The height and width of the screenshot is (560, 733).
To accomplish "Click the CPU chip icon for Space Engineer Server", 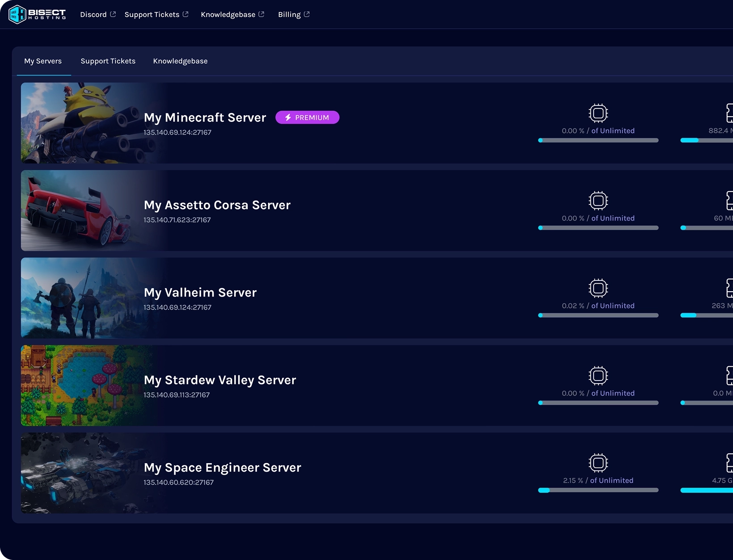I will point(598,463).
